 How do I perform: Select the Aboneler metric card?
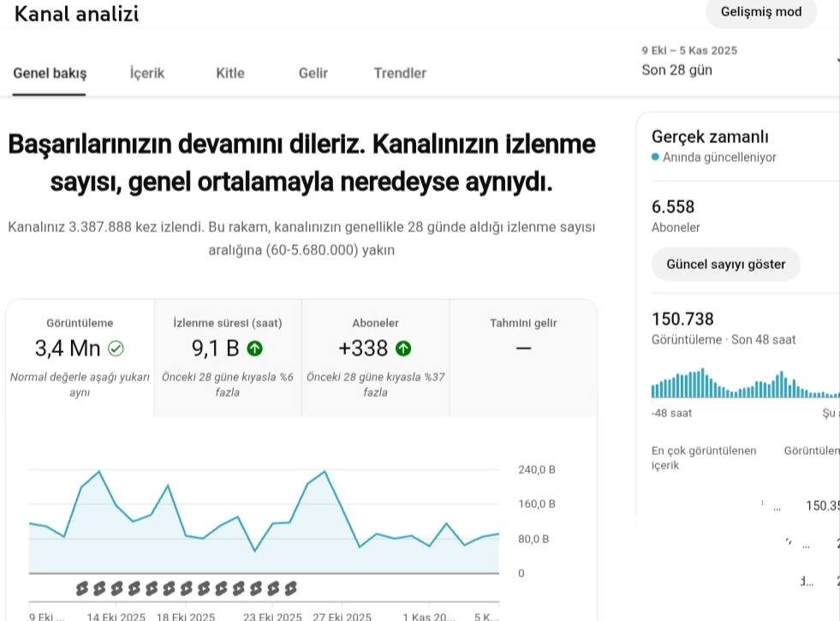[x=376, y=357]
